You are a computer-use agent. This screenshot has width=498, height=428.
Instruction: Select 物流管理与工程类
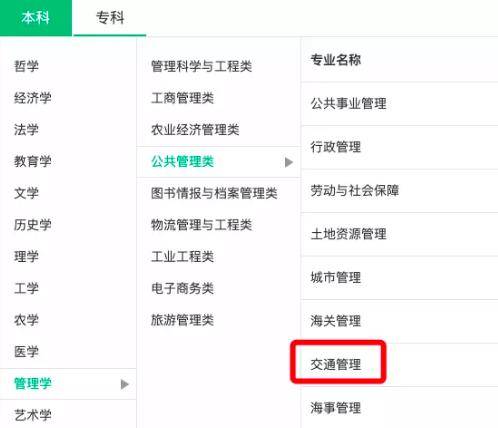pos(201,225)
